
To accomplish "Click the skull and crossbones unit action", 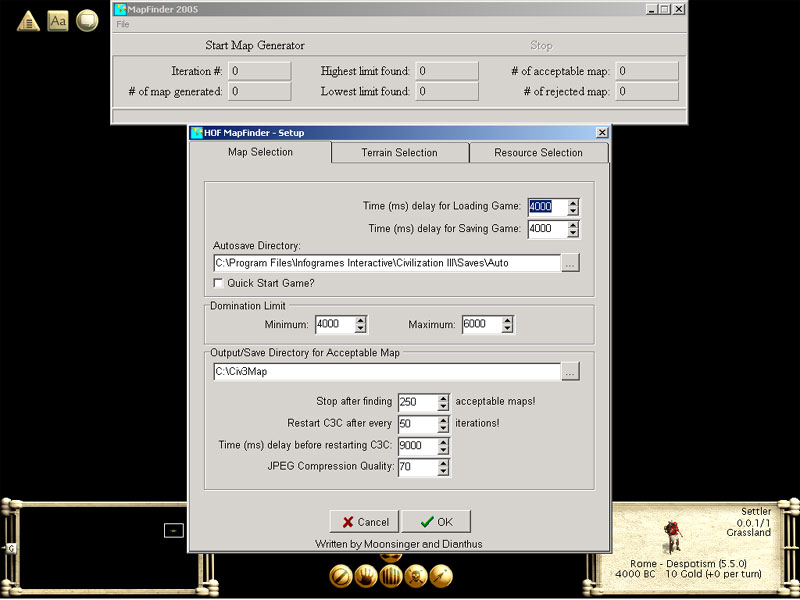I will [x=416, y=576].
